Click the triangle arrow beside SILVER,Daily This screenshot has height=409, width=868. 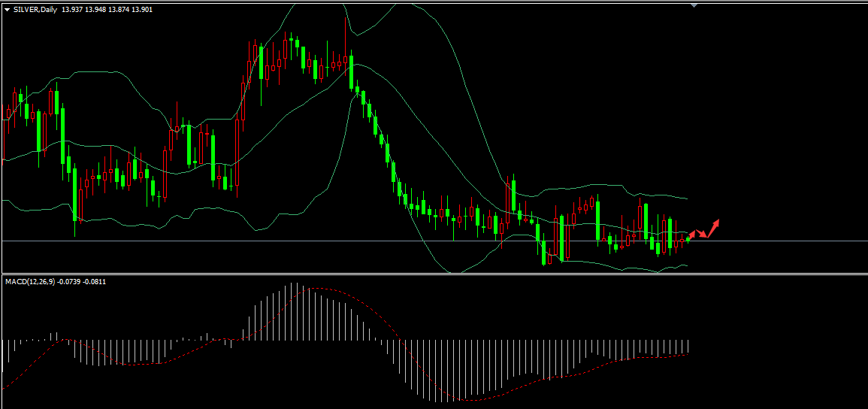point(8,10)
